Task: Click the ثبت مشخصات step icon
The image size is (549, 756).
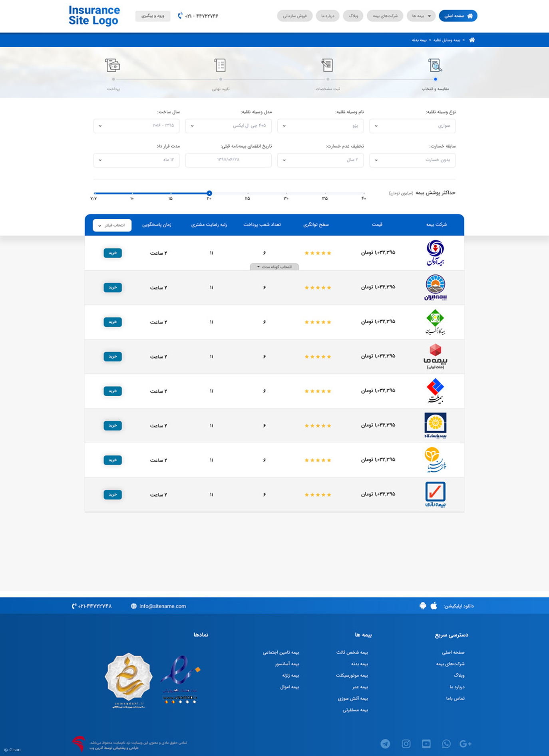Action: point(327,65)
